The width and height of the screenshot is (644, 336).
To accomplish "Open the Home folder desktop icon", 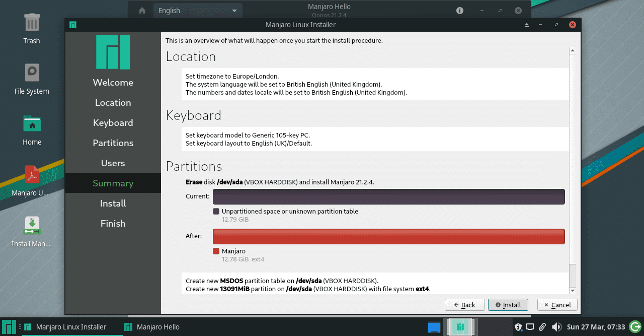I will point(32,124).
